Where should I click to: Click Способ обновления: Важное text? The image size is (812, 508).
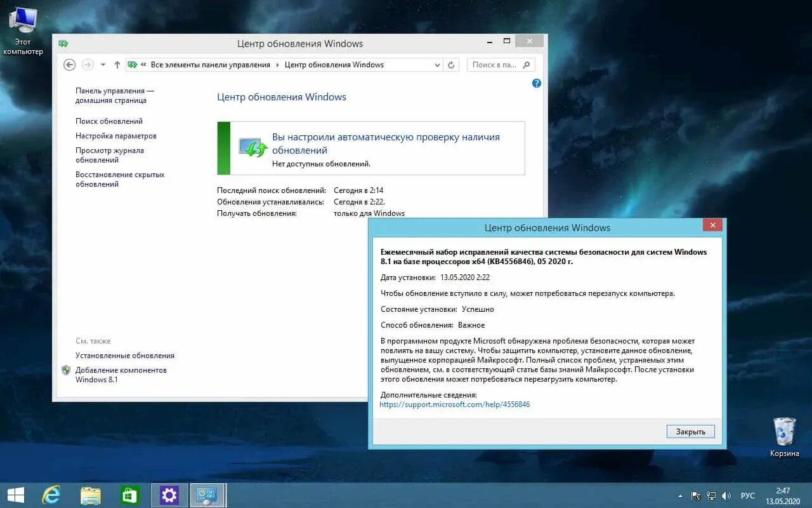pyautogui.click(x=433, y=325)
